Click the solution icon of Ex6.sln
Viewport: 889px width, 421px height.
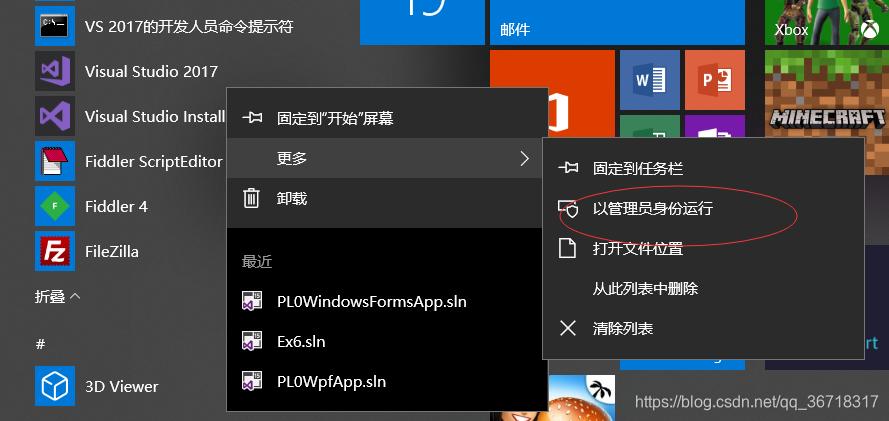pos(251,341)
